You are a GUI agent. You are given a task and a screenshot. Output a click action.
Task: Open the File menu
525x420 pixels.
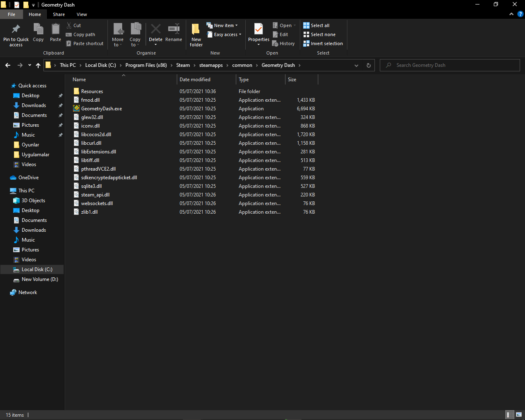(x=11, y=14)
